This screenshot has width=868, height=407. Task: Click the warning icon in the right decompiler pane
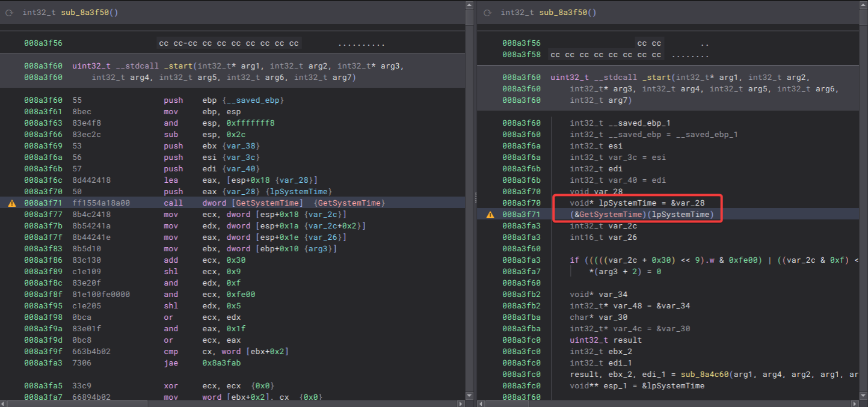coord(490,215)
